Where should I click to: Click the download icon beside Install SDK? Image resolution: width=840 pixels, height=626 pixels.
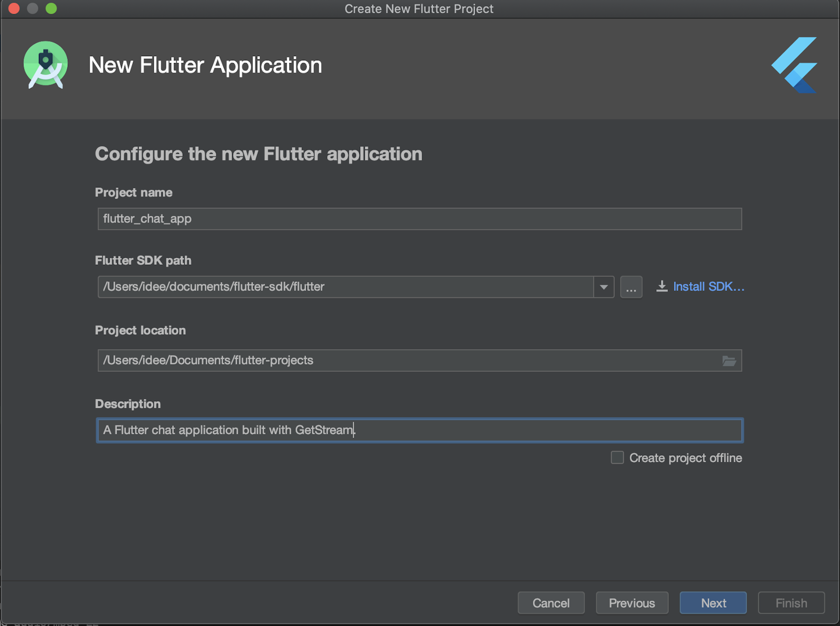pyautogui.click(x=661, y=286)
